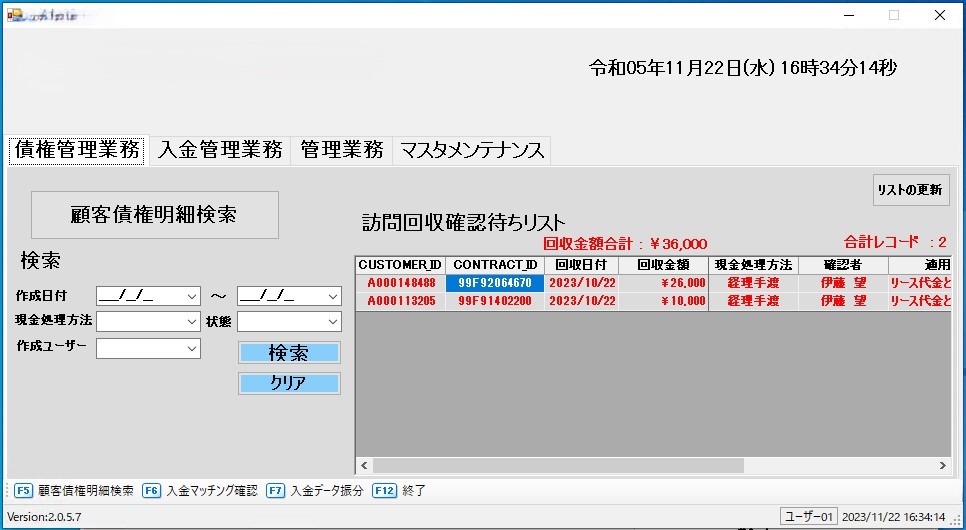
Task: Click the list's right scroll arrow
Action: (943, 465)
